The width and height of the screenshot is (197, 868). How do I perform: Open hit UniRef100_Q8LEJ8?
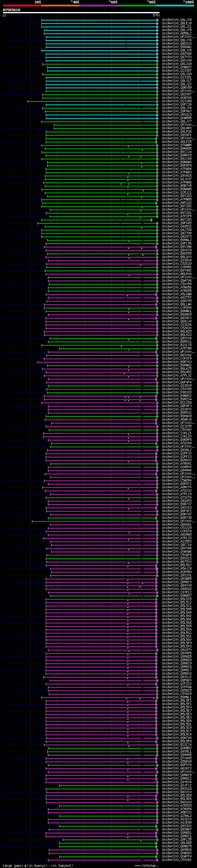tap(176, 23)
